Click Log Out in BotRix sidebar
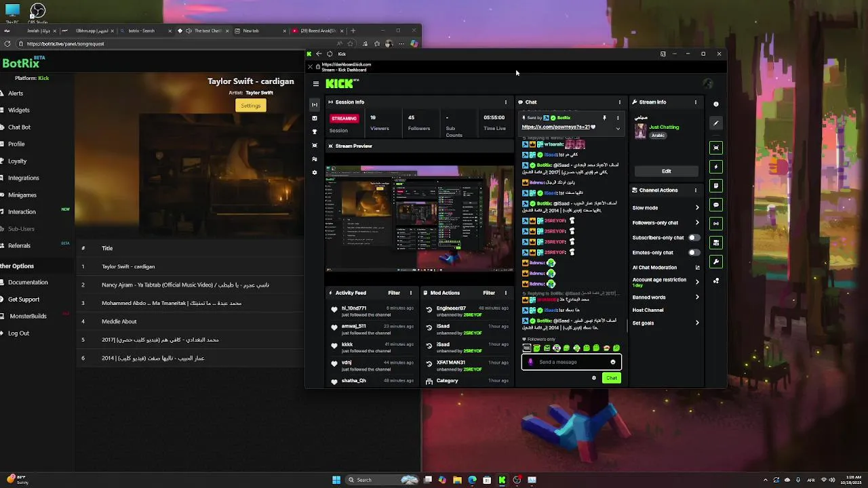 click(x=19, y=333)
